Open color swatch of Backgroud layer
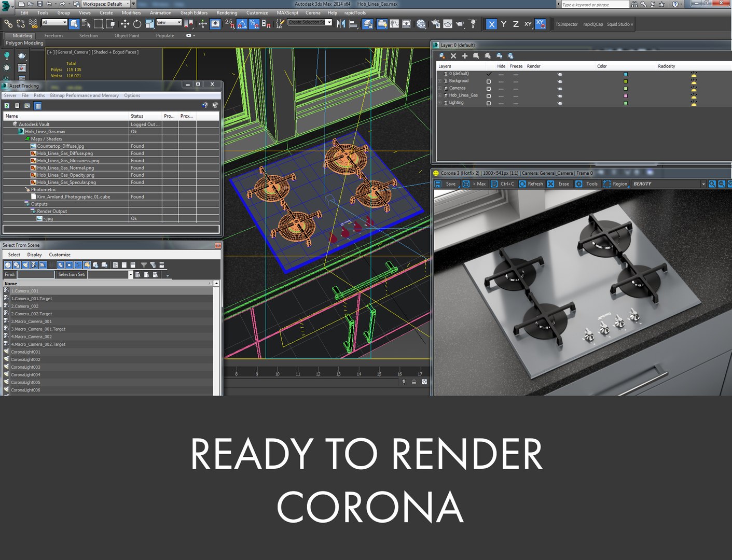Screen dimensions: 732x560 626,81
